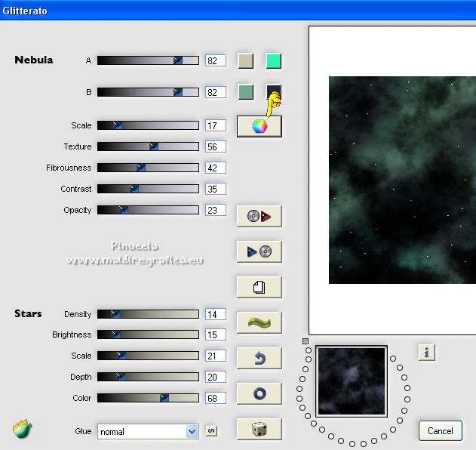Click the Flaming Pear logo icon
The image size is (476, 450).
click(x=22, y=430)
